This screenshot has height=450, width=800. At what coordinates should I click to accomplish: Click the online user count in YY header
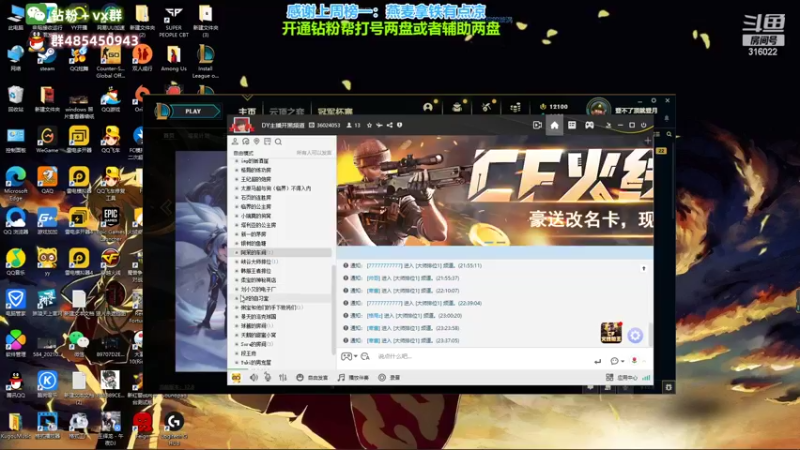point(354,125)
